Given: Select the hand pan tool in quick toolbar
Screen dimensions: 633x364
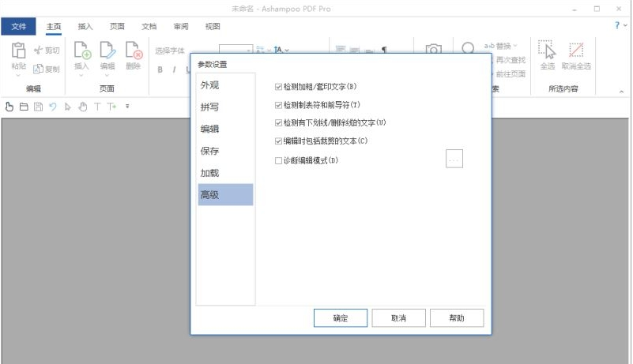Looking at the screenshot, I should pos(83,107).
